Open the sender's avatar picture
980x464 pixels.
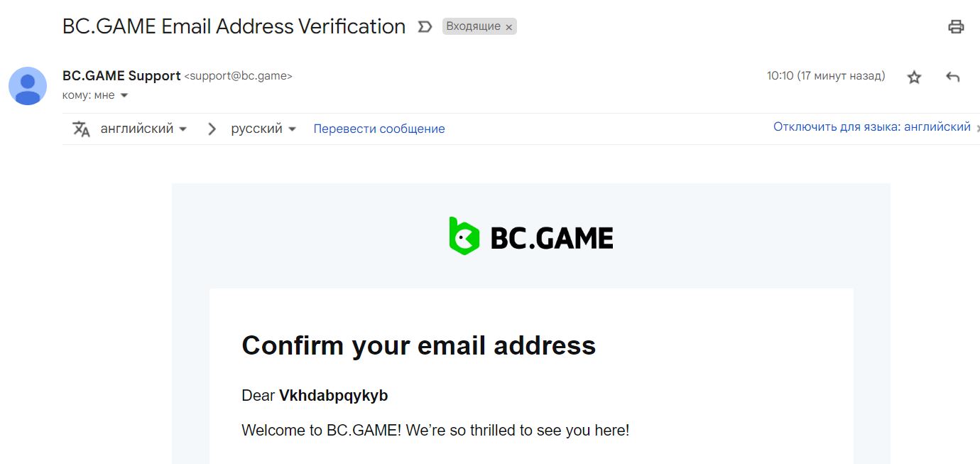[x=28, y=86]
